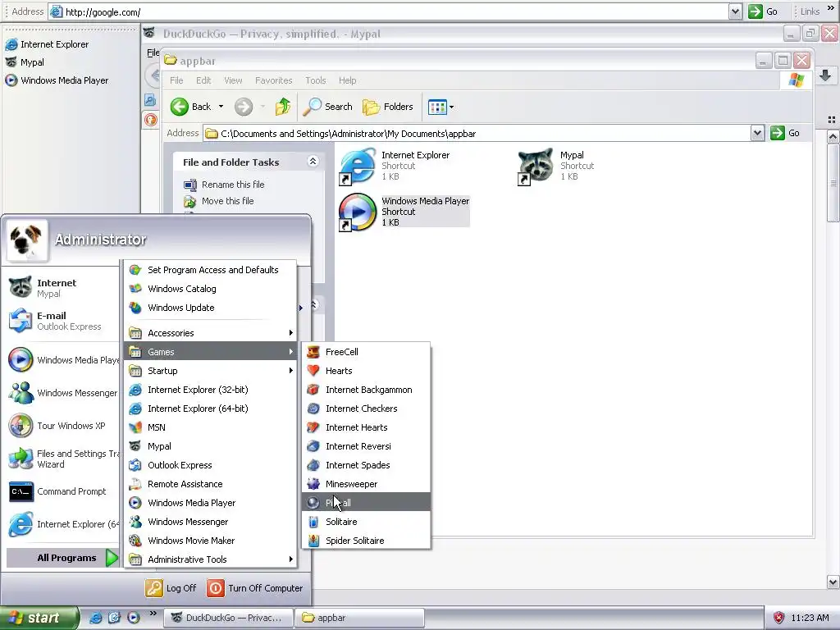Open Internet Explorer (64-bit) in programs list
The height and width of the screenshot is (630, 840).
point(211,409)
